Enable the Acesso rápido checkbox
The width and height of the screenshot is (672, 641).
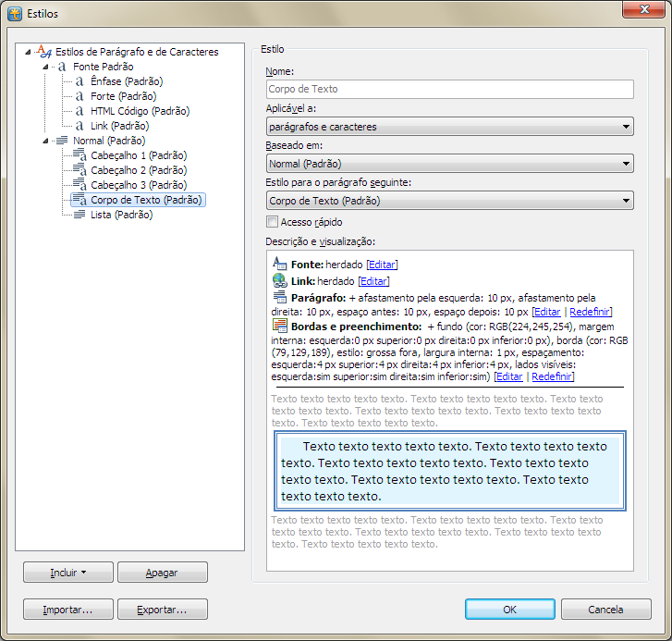tap(272, 222)
